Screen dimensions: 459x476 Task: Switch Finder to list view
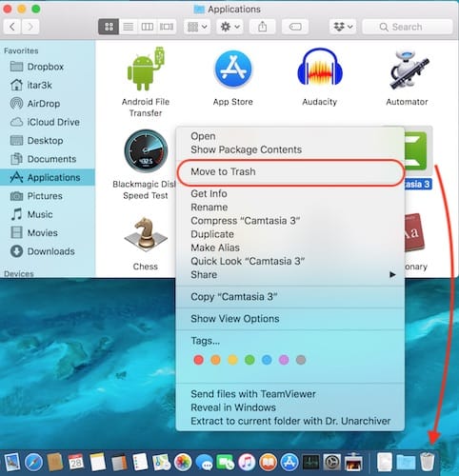click(x=128, y=27)
